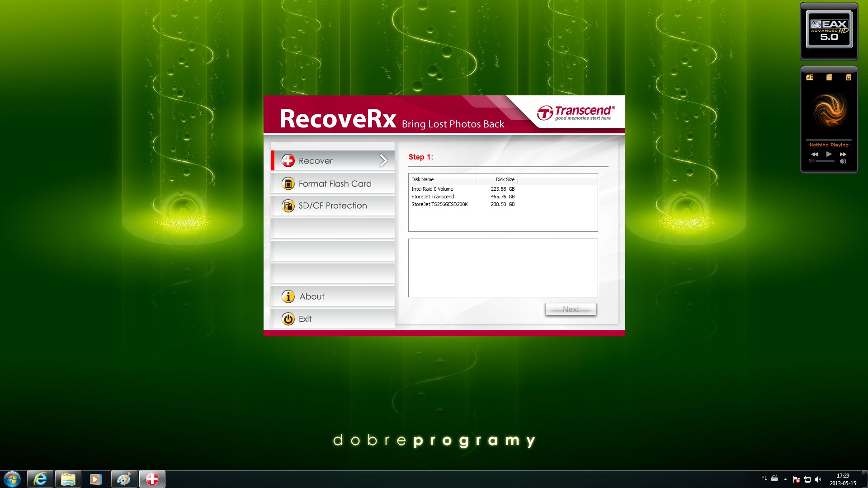Open the Recover section
This screenshot has height=488, width=868.
pos(333,160)
